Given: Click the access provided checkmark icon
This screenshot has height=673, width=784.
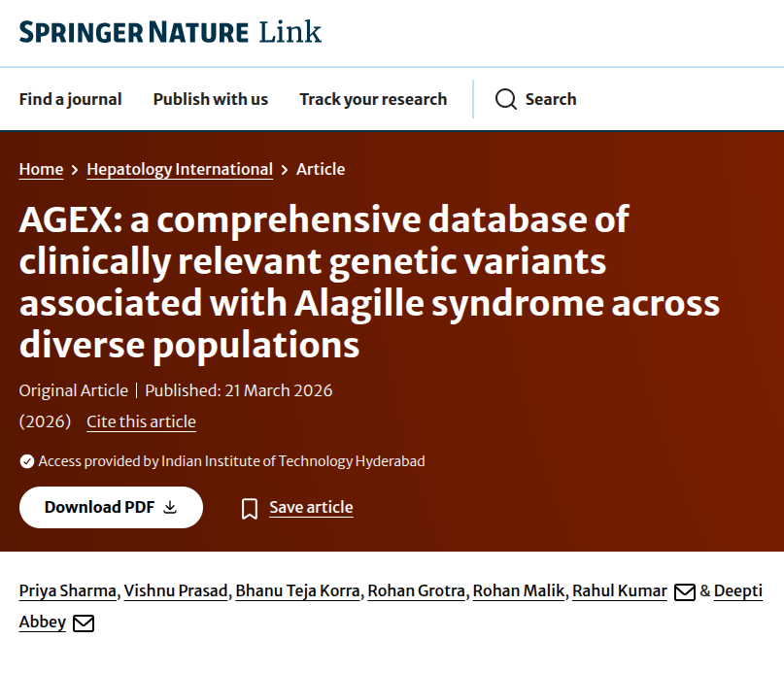Looking at the screenshot, I should coord(26,461).
